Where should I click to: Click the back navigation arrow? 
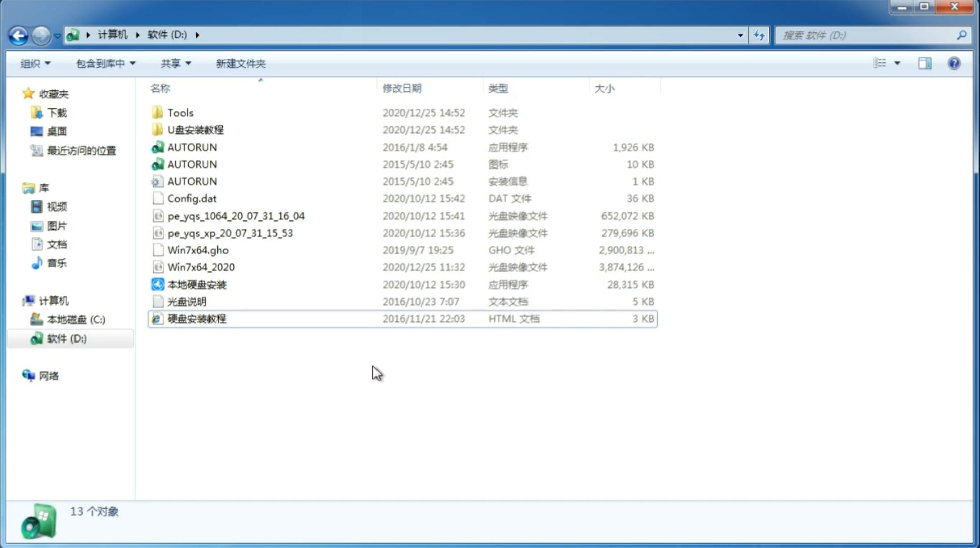[x=18, y=34]
